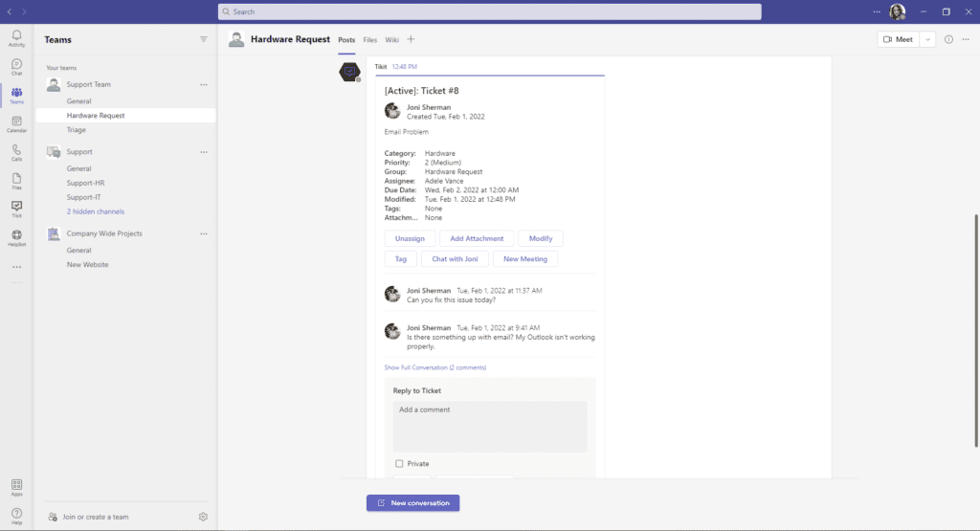The width and height of the screenshot is (980, 531).
Task: Click the conversation vertical scrollbar
Action: click(x=975, y=331)
